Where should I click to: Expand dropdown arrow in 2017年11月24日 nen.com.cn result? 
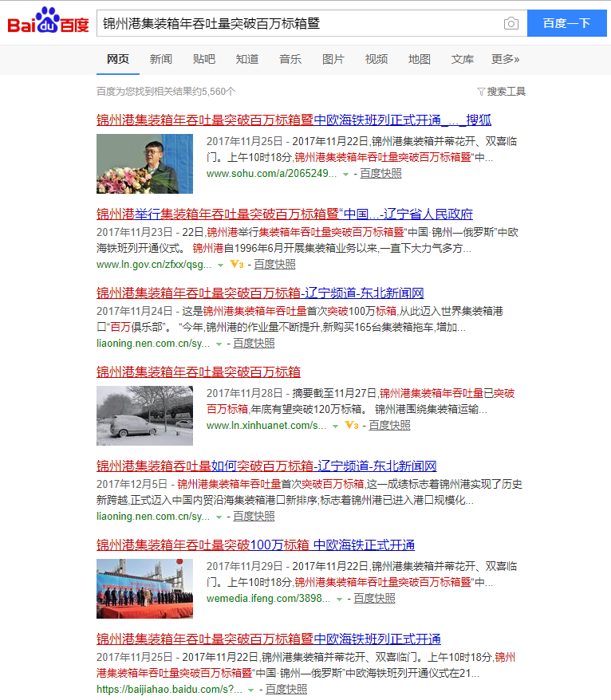tap(219, 344)
